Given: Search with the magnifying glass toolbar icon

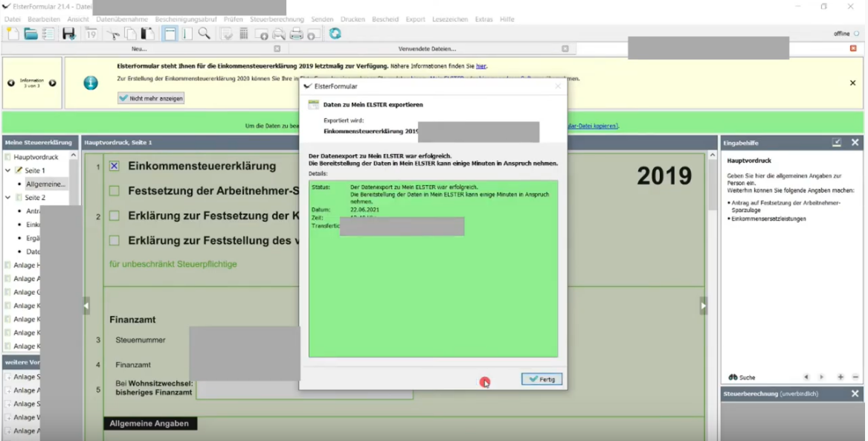Looking at the screenshot, I should click(205, 33).
